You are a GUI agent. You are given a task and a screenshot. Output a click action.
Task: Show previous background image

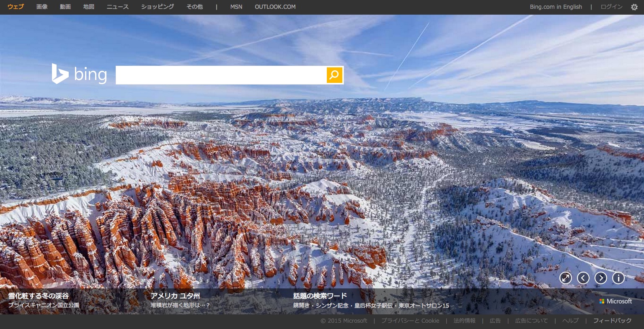click(583, 278)
